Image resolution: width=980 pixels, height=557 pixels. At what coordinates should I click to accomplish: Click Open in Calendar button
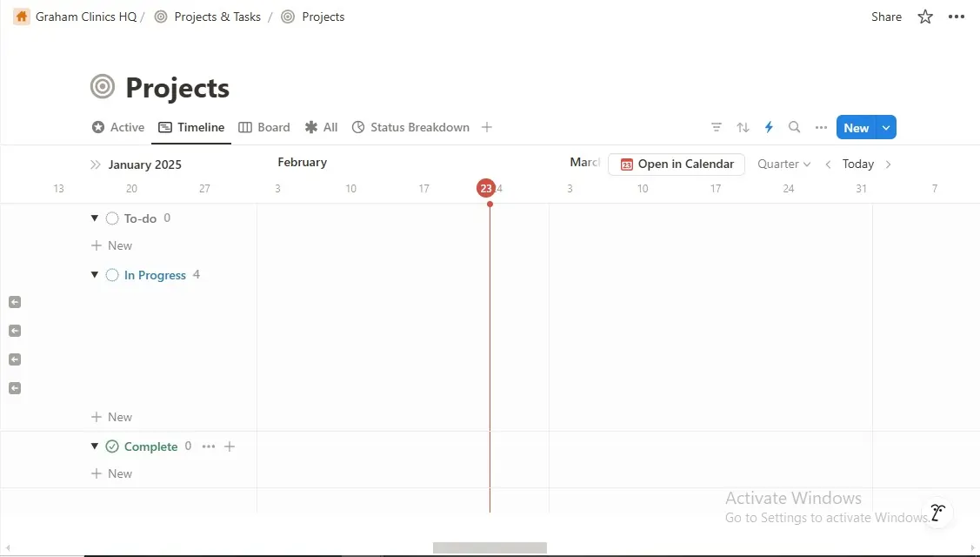click(677, 164)
